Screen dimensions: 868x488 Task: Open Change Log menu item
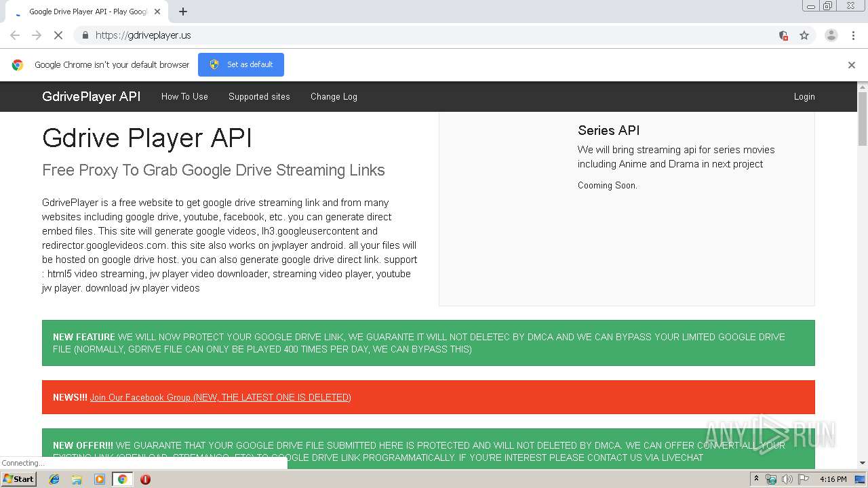click(x=334, y=96)
